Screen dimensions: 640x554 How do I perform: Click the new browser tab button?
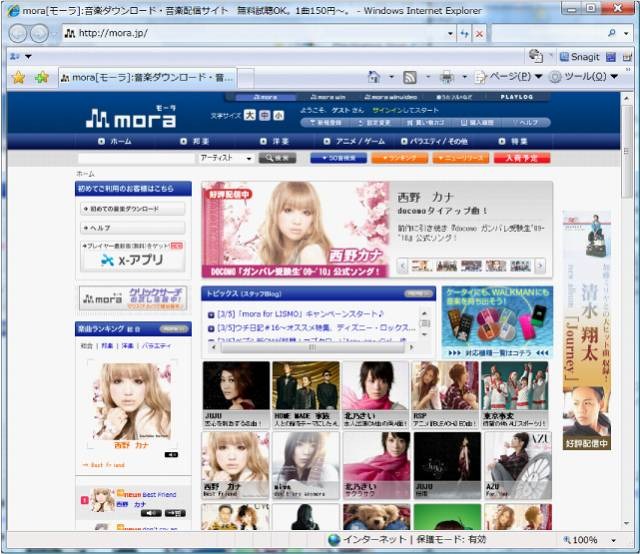[x=246, y=78]
